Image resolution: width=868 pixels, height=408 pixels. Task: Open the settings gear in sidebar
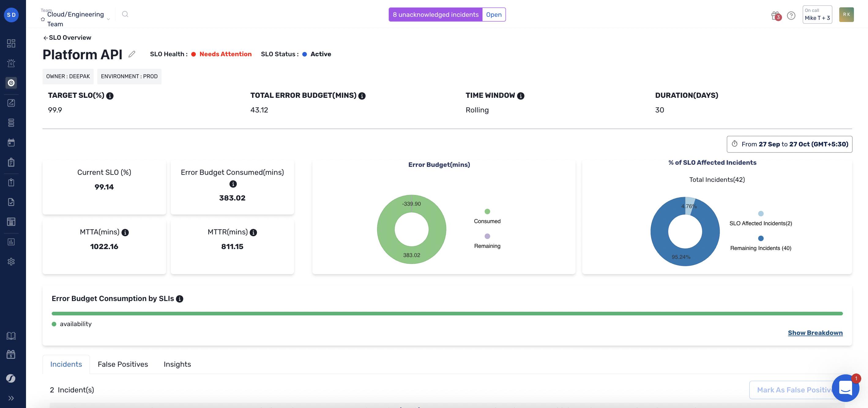(x=11, y=262)
